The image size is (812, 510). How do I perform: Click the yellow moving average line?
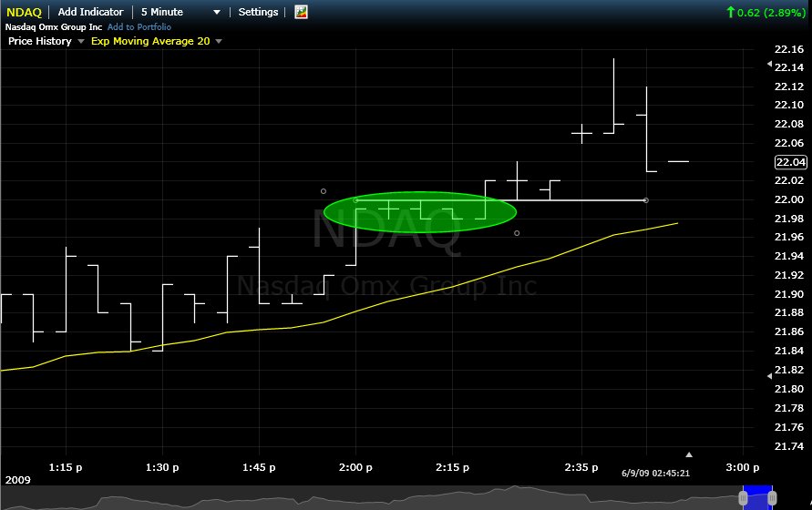tap(339, 317)
